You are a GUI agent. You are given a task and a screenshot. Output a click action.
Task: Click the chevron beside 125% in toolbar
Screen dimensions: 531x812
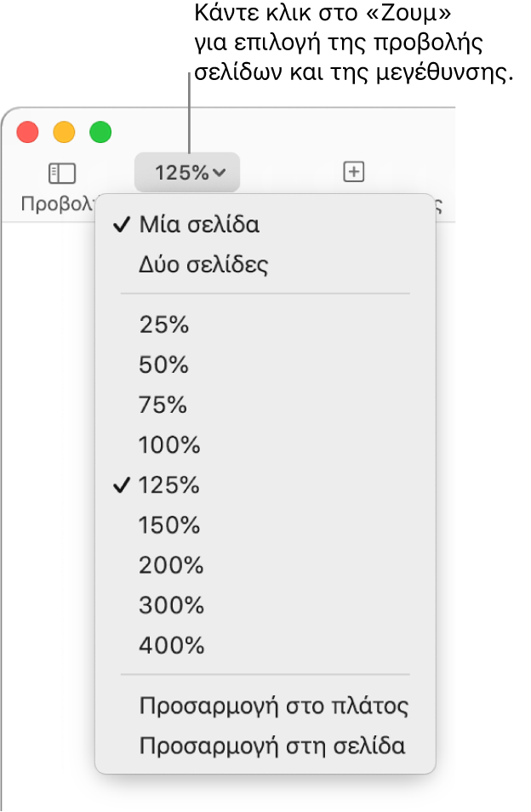click(220, 173)
